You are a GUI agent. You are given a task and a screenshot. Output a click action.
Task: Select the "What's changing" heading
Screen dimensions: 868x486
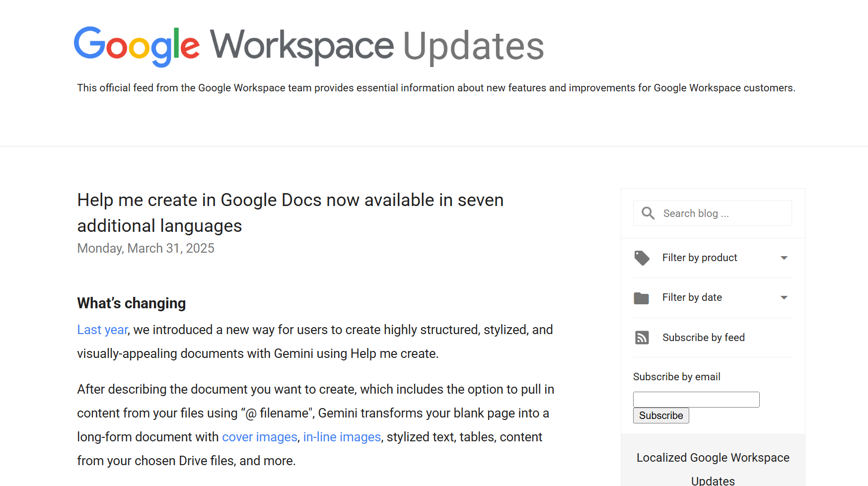pyautogui.click(x=131, y=303)
